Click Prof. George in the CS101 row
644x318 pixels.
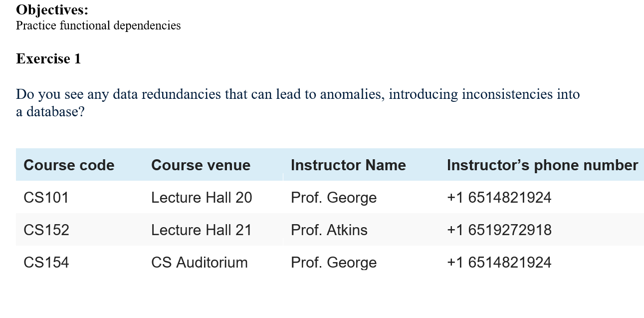coord(334,198)
